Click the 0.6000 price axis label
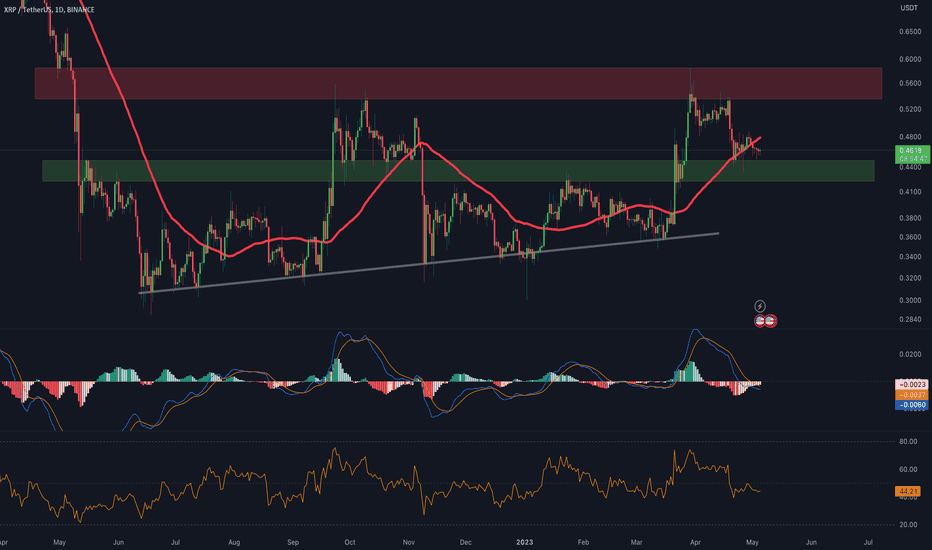This screenshot has height=550, width=932. click(910, 59)
